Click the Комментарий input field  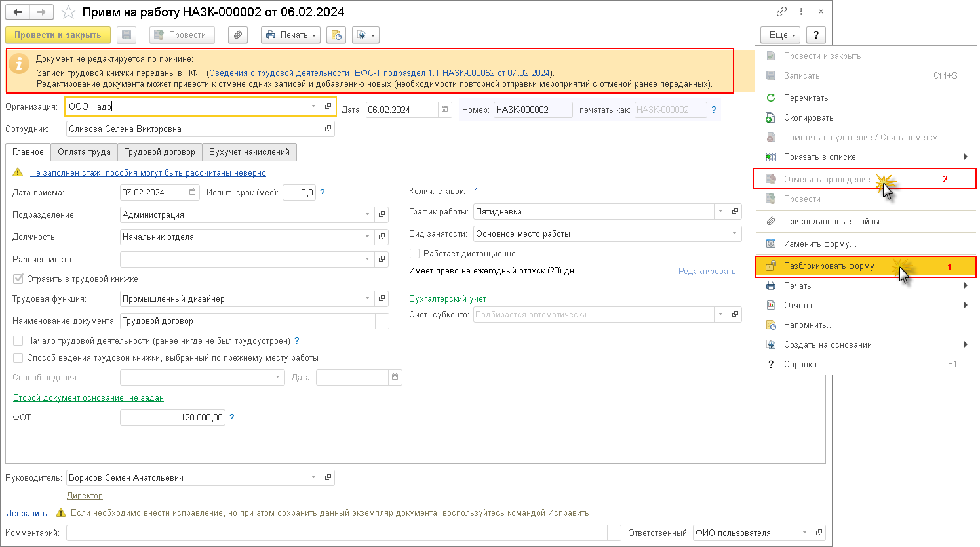click(337, 533)
